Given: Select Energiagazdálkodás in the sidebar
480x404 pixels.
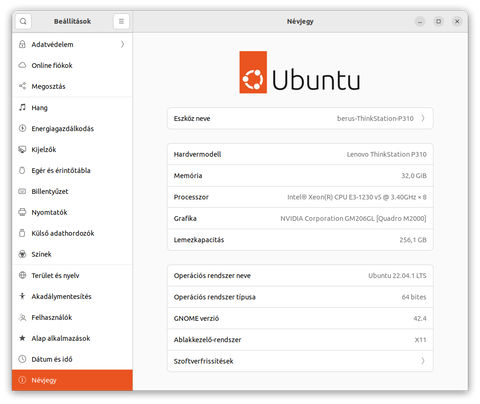Looking at the screenshot, I should point(72,128).
